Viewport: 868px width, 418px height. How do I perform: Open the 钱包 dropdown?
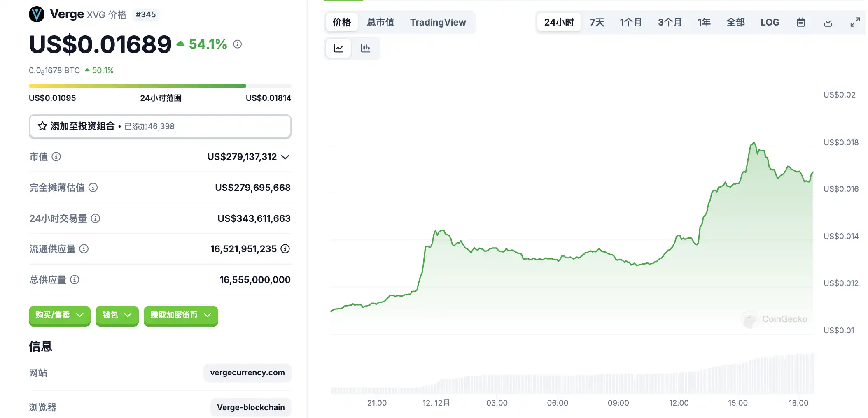(x=117, y=315)
